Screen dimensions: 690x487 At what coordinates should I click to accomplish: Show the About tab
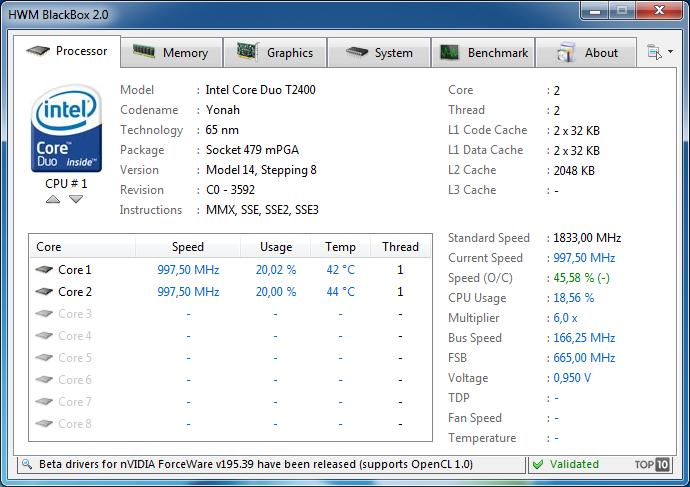coord(586,53)
